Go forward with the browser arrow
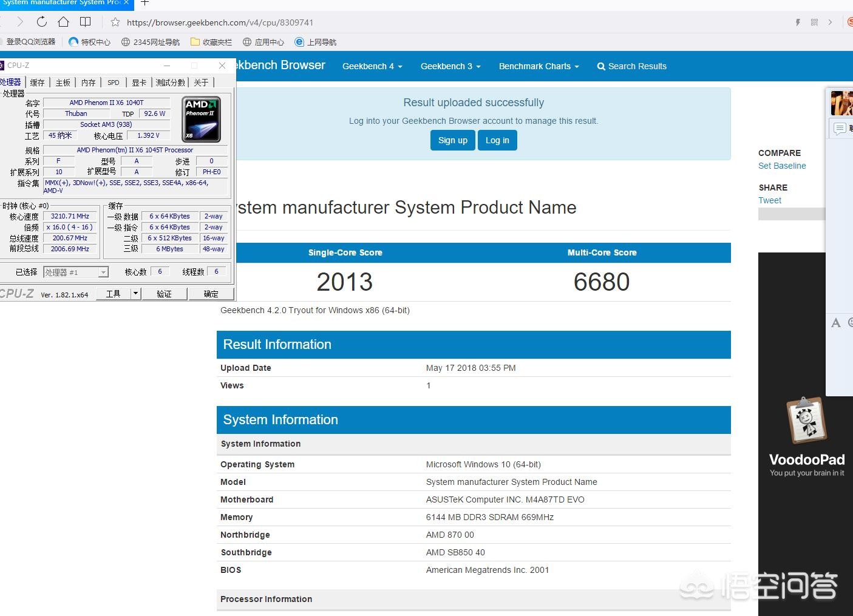 [x=19, y=22]
